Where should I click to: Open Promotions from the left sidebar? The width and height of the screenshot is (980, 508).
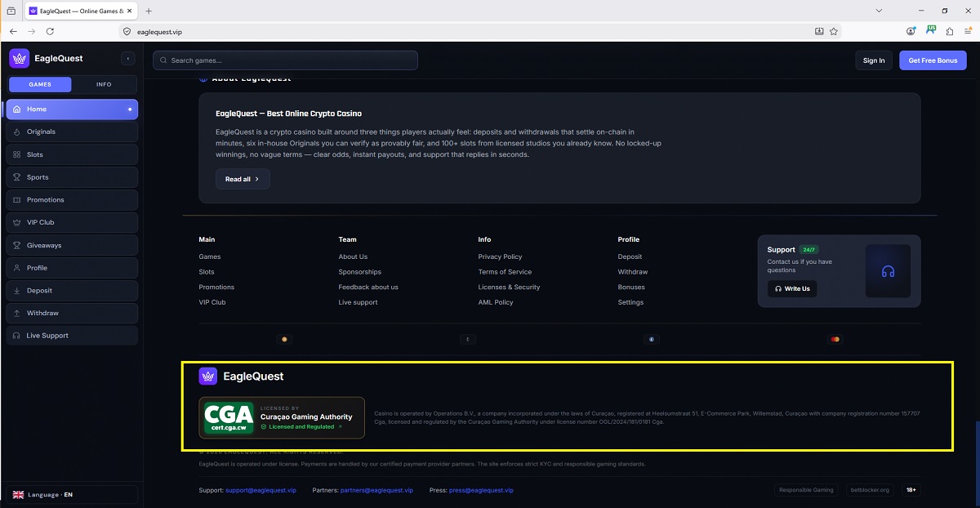point(72,199)
